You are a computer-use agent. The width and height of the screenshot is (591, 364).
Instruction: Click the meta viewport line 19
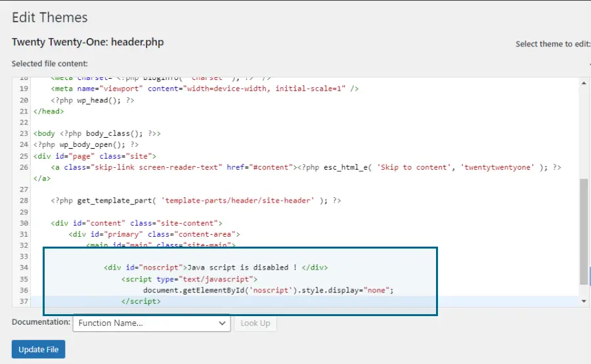(x=205, y=89)
